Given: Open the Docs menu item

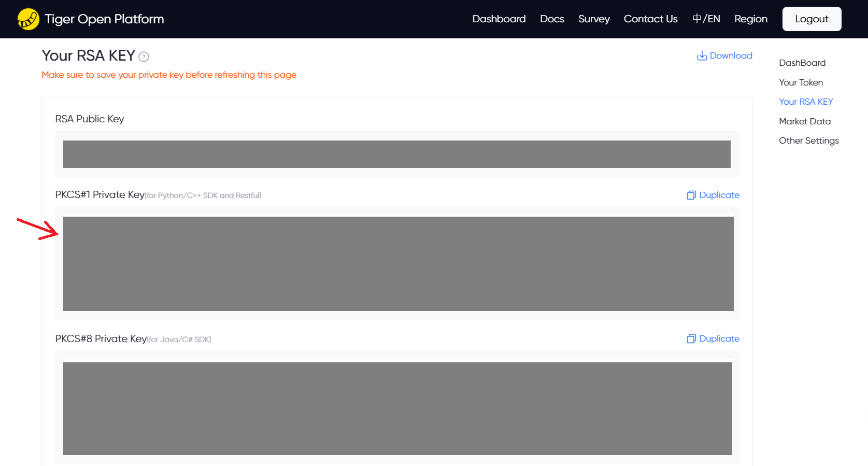Looking at the screenshot, I should pyautogui.click(x=552, y=19).
